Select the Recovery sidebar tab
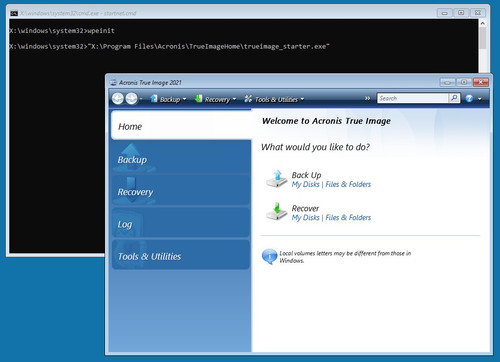The image size is (500, 362). point(181,190)
